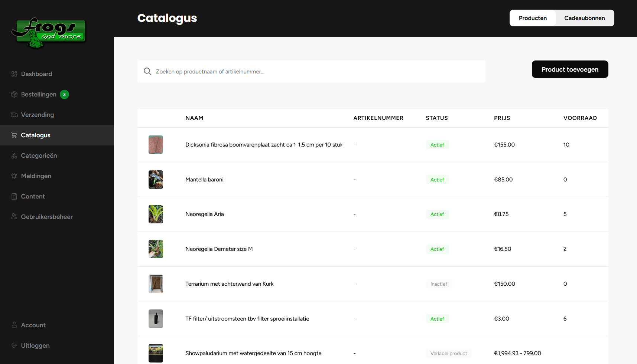
Task: Open Showpaludarium met watergedeelte product name
Action: [x=253, y=353]
